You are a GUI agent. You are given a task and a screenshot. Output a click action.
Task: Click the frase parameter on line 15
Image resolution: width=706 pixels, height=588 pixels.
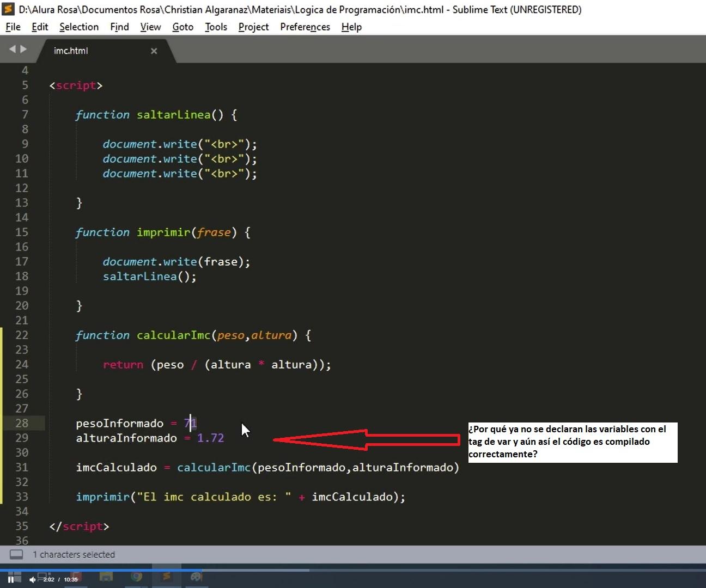tap(214, 232)
